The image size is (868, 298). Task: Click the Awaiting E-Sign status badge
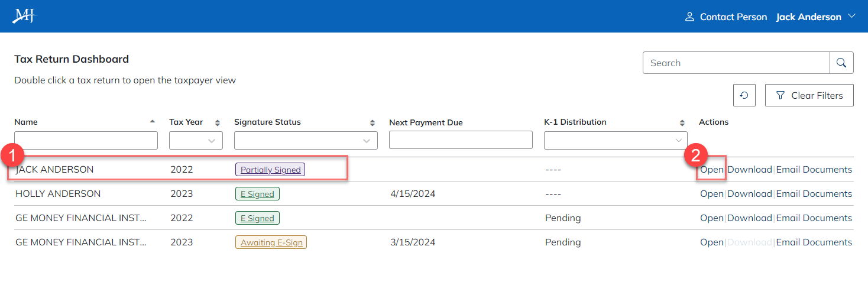tap(271, 242)
